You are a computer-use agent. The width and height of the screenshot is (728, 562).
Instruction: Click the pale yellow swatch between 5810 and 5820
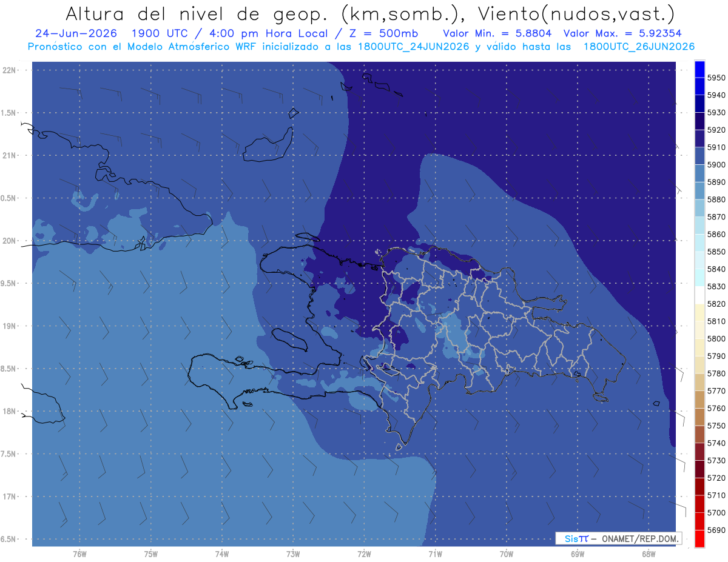click(699, 312)
